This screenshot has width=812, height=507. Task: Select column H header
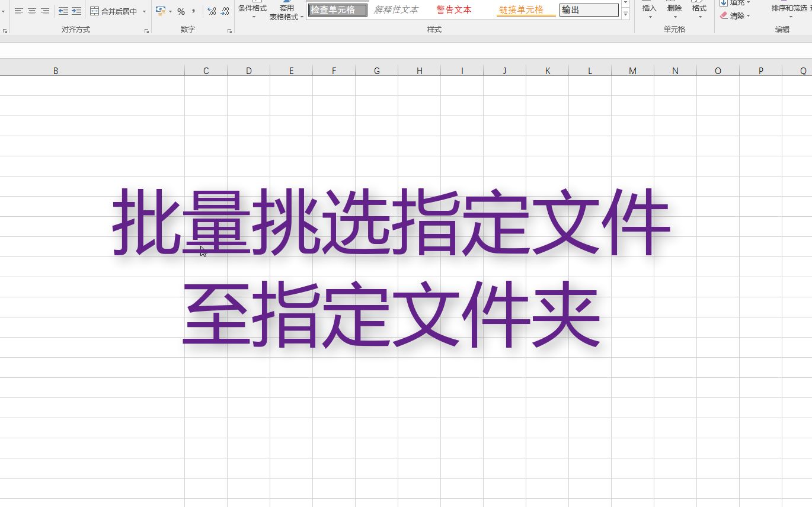click(420, 71)
